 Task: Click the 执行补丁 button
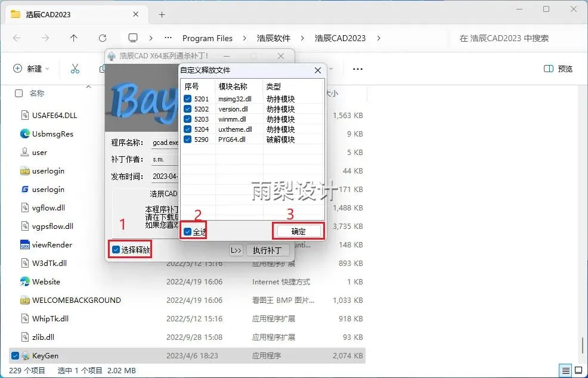[x=267, y=250]
